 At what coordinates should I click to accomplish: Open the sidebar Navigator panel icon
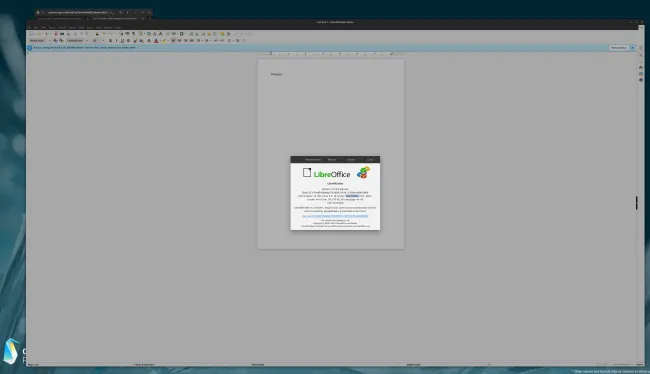[x=641, y=80]
